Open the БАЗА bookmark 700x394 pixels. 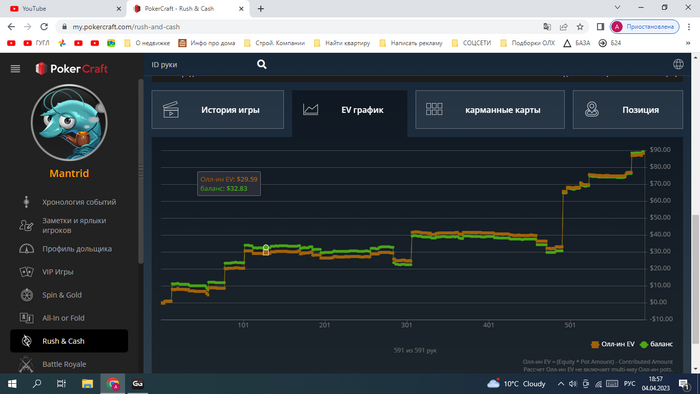point(577,43)
